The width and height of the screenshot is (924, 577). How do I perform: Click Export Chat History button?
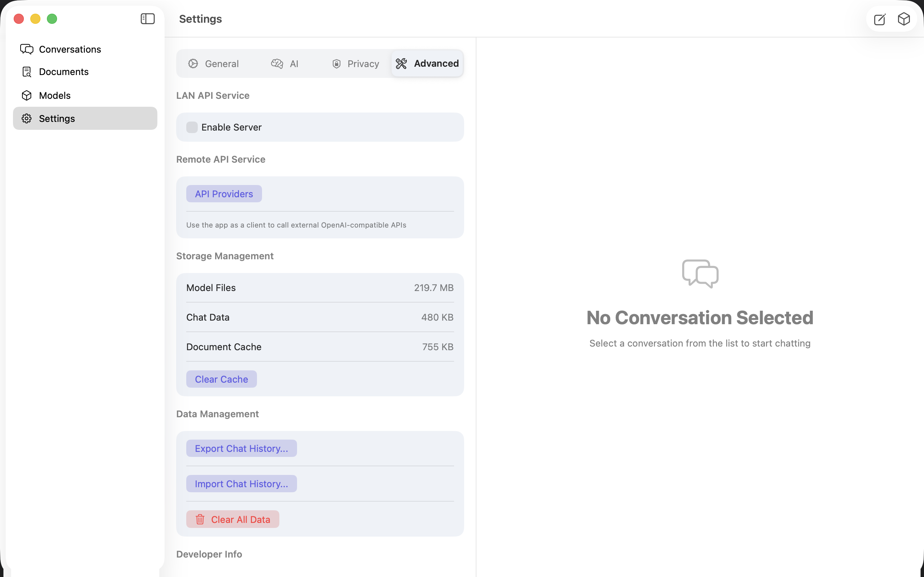(x=242, y=448)
